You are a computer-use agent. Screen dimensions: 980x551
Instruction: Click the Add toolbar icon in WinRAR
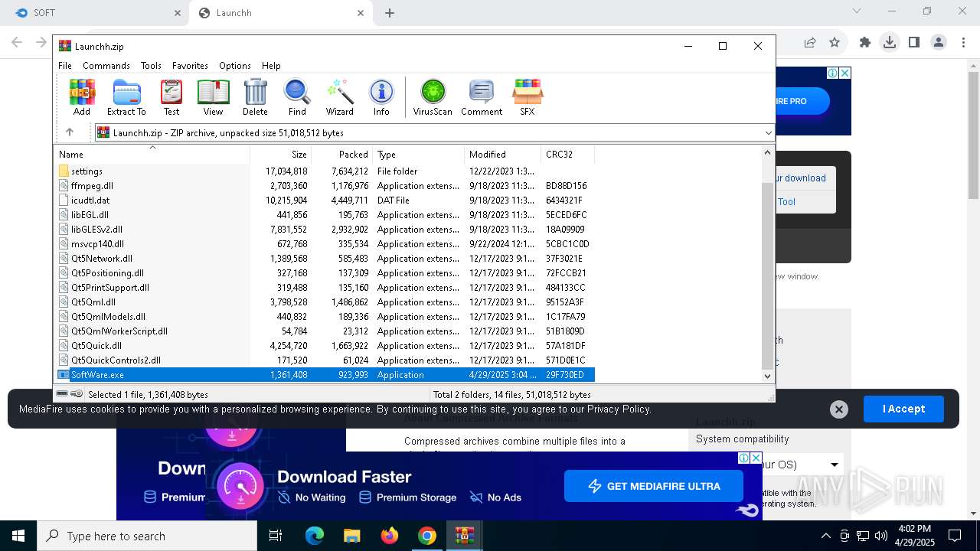coord(82,97)
